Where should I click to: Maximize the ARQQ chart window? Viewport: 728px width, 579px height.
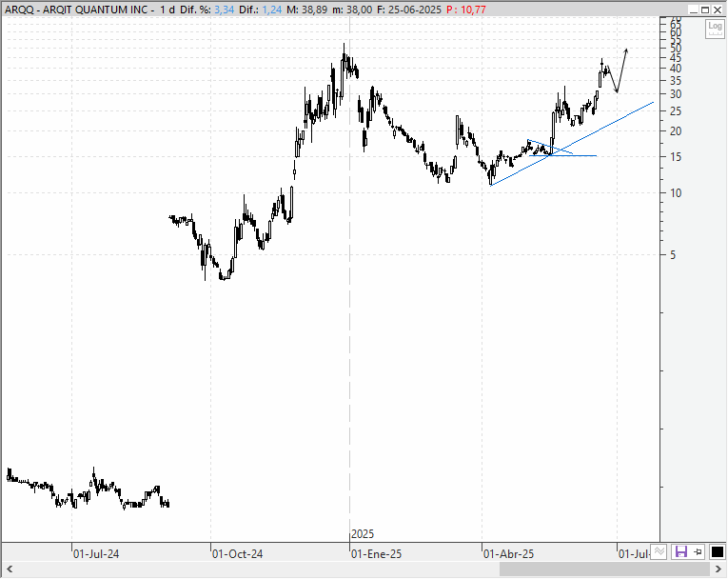coord(705,10)
